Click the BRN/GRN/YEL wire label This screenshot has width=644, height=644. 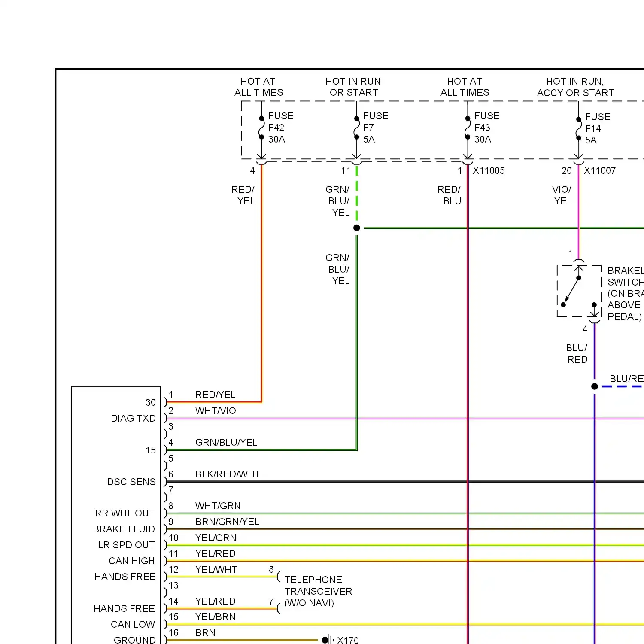[228, 522]
